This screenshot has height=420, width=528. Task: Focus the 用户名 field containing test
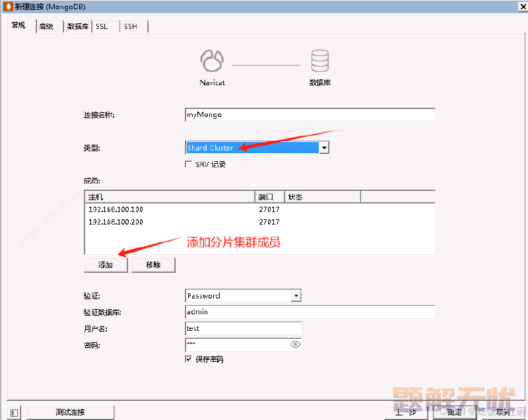243,328
